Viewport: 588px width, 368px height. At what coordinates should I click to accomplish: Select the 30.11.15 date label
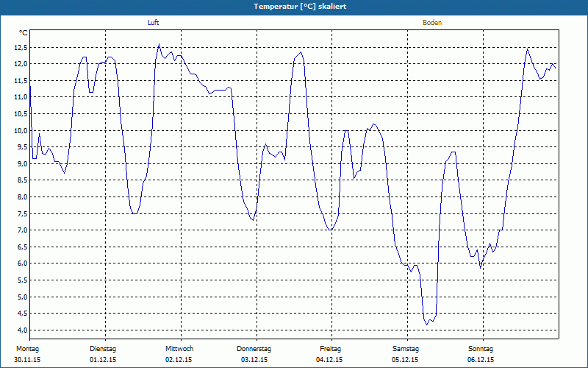[x=27, y=360]
